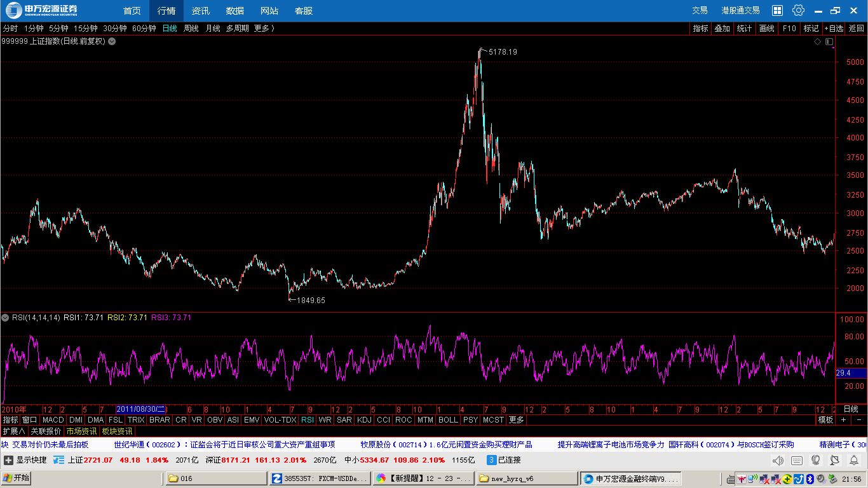Expand the 扩展 panel
Viewport: 868px width, 488px height.
pos(13,431)
